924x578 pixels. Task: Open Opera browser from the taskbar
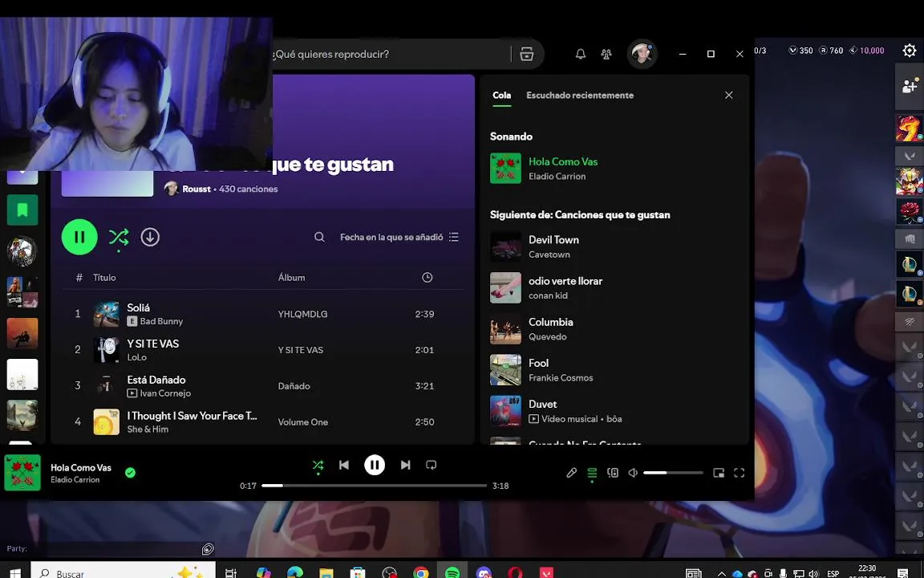(x=515, y=572)
